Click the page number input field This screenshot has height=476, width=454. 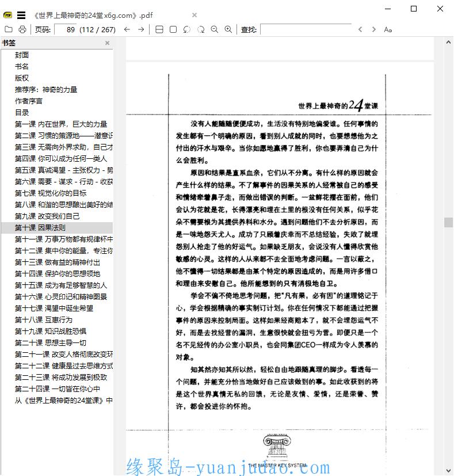[x=66, y=29]
